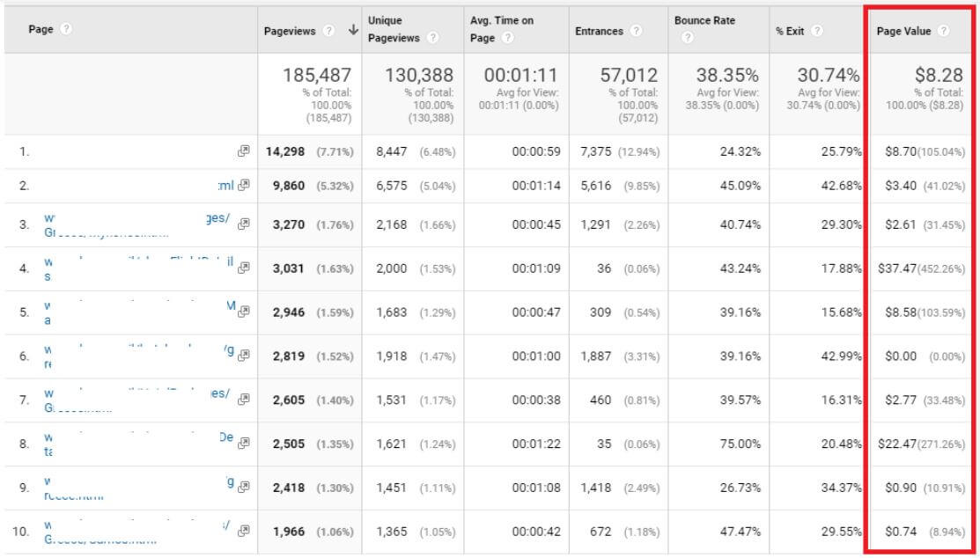980x558 pixels.
Task: Open row 8 page via external link icon
Action: (x=243, y=443)
